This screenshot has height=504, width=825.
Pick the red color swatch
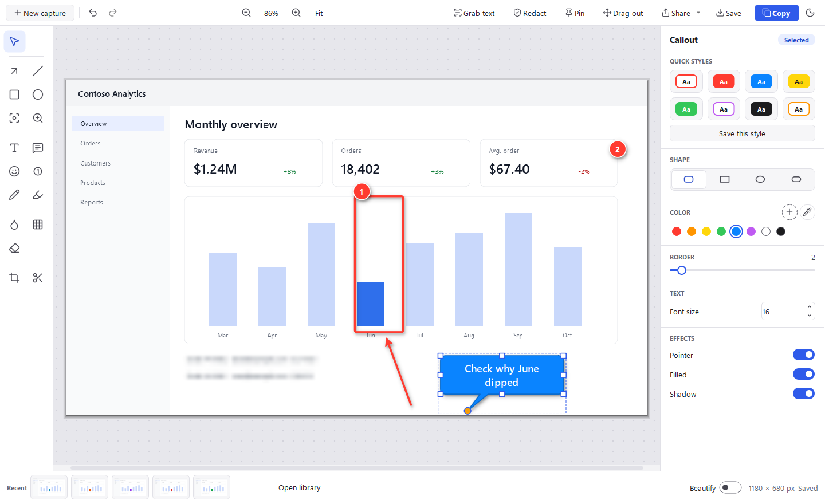click(677, 231)
